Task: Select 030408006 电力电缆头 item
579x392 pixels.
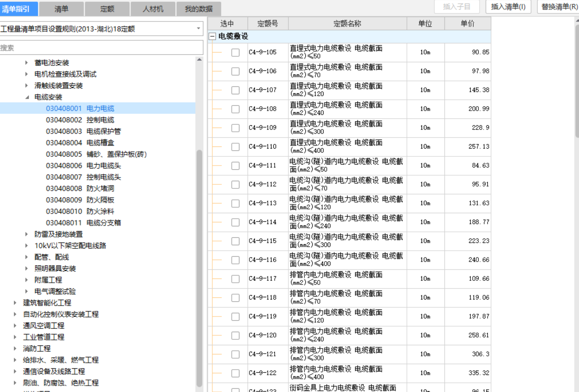Action: pos(83,166)
